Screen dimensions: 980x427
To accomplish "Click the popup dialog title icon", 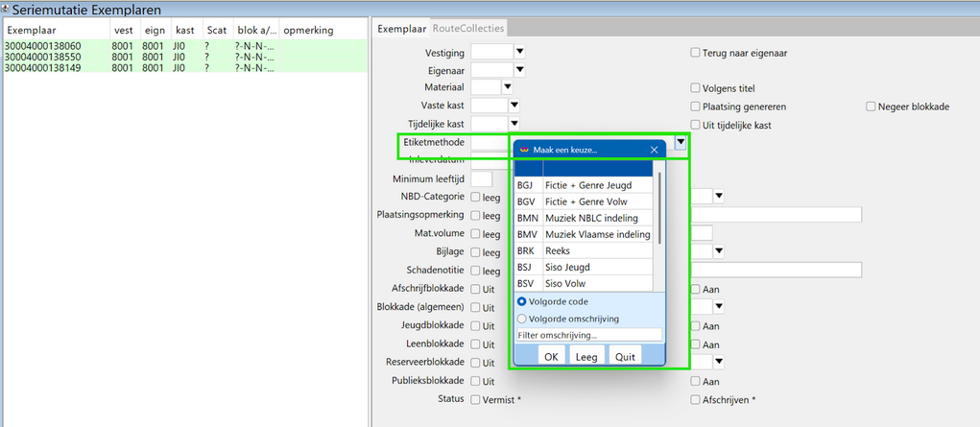I will pyautogui.click(x=524, y=150).
